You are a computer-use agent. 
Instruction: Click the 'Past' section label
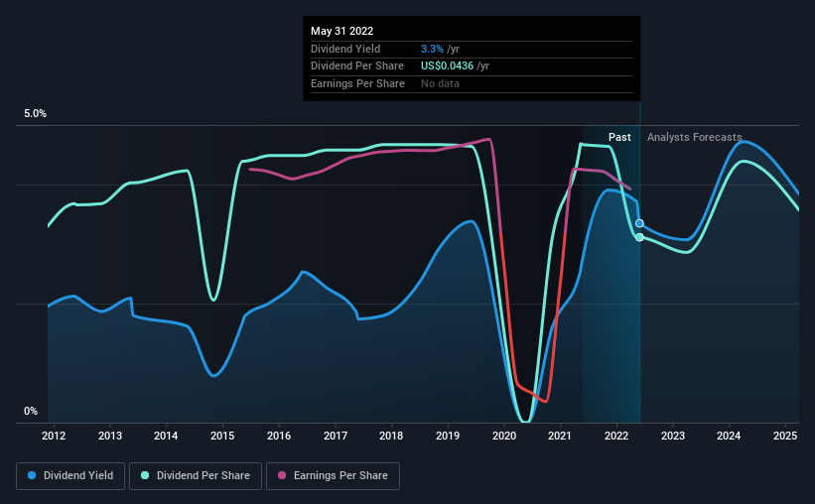[x=619, y=137]
